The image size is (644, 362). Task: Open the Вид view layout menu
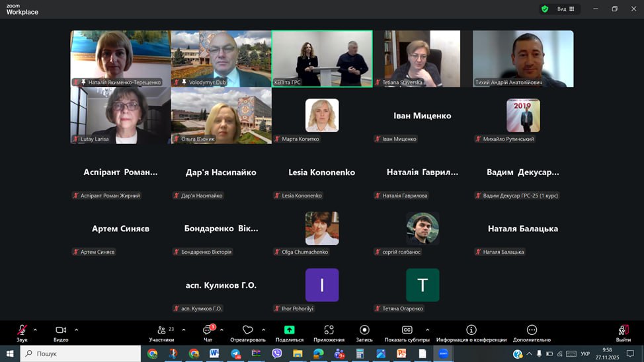[565, 9]
